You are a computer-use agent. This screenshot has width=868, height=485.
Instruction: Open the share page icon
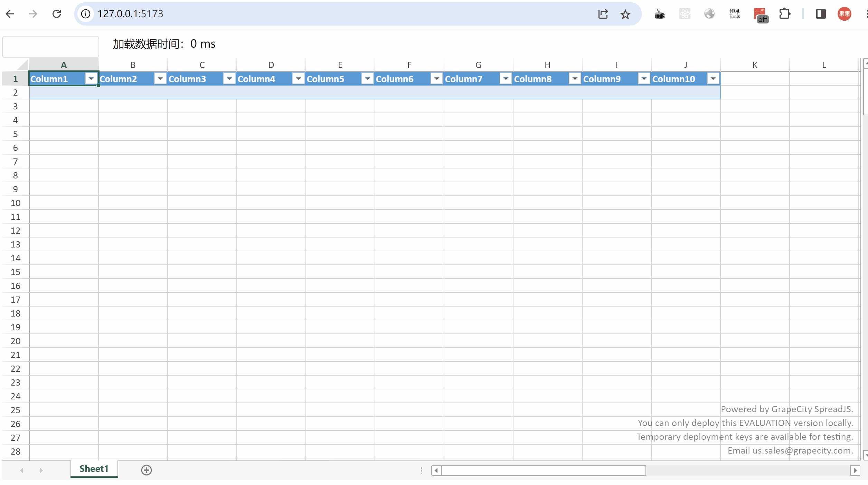click(x=603, y=14)
